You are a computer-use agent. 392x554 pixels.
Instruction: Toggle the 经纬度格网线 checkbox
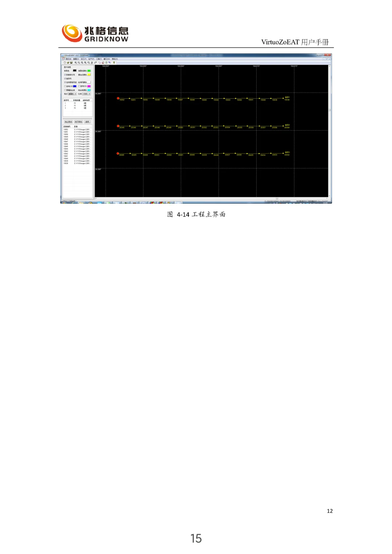coord(65,82)
